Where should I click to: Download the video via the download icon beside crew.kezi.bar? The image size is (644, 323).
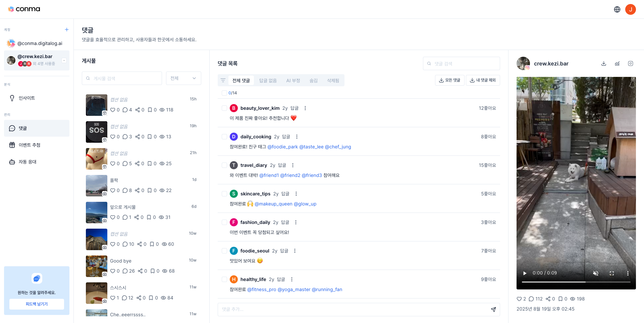(604, 63)
